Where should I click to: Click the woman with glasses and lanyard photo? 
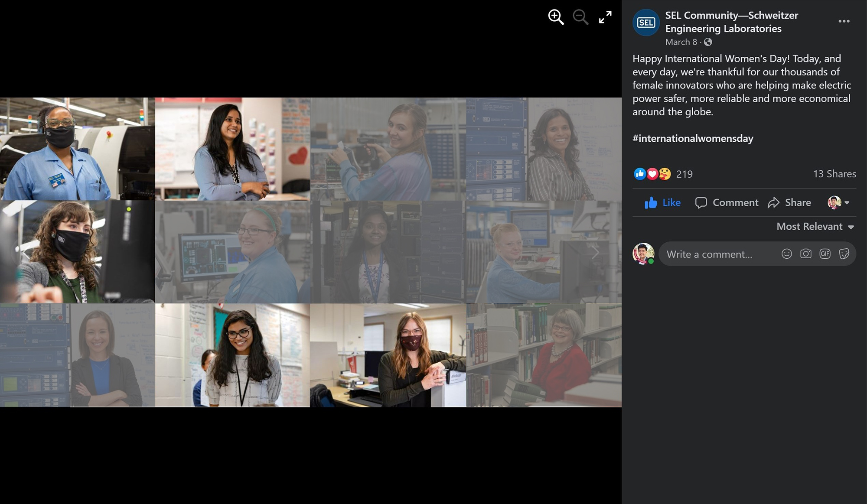(232, 355)
